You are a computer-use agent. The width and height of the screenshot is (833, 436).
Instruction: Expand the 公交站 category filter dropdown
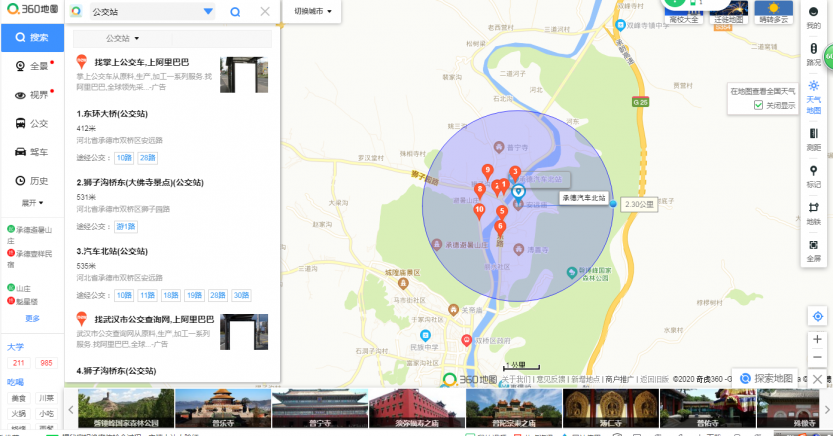123,38
